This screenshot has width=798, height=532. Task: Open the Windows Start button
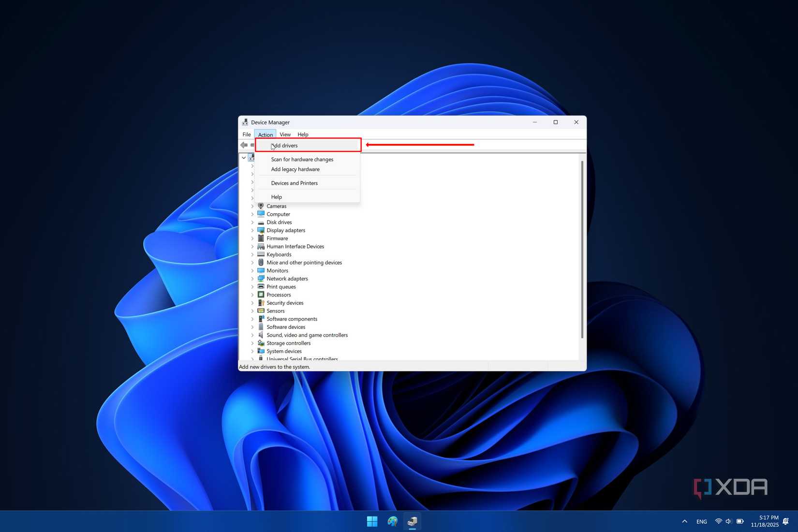click(372, 521)
